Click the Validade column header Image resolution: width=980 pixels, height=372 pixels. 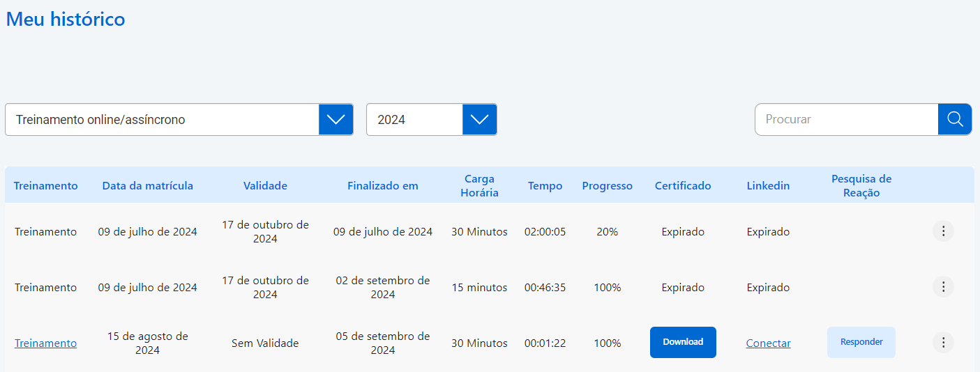(265, 186)
